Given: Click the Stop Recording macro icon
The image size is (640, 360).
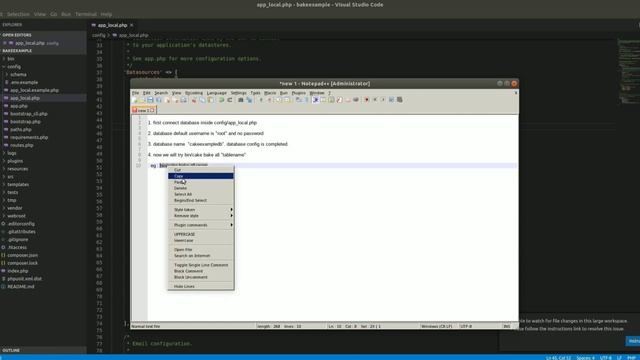Looking at the screenshot, I should tap(375, 100).
